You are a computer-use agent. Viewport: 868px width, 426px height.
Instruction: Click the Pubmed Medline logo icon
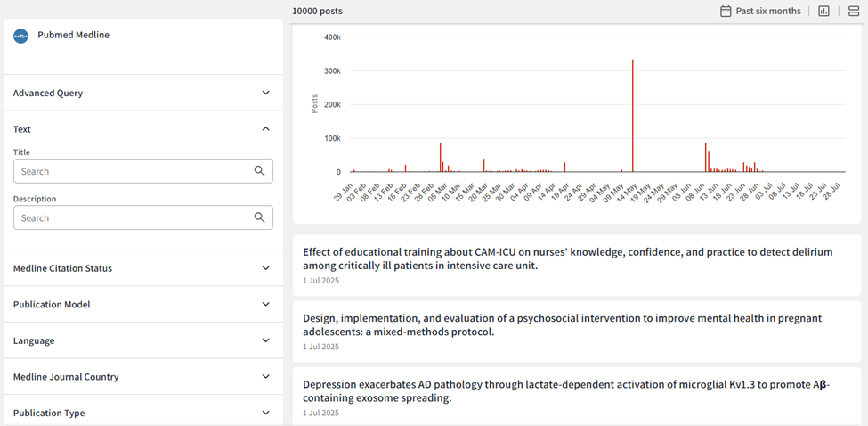(x=20, y=36)
